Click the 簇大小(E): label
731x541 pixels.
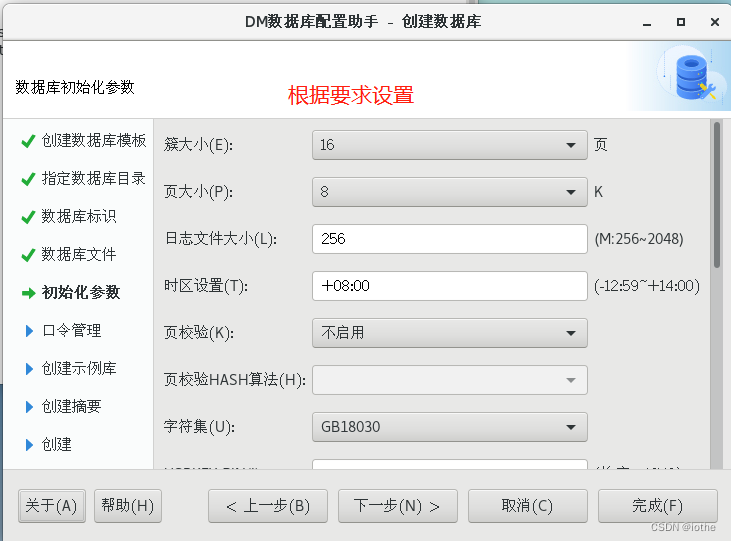pos(198,145)
